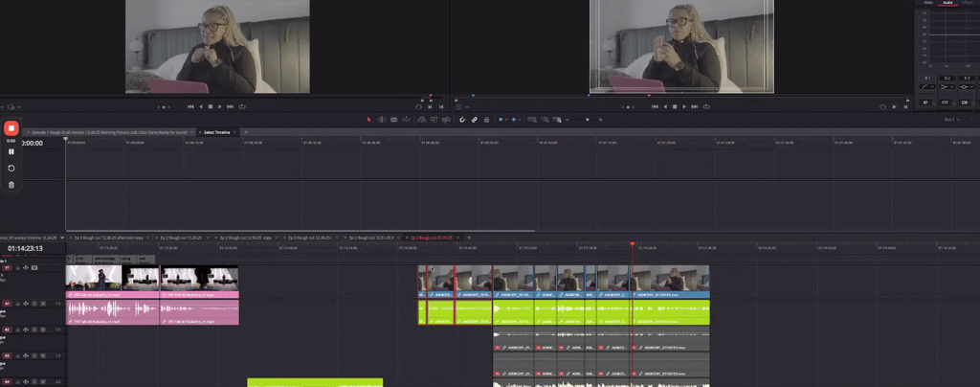The height and width of the screenshot is (387, 980).
Task: Toggle loop playback in left source viewer
Action: click(242, 107)
